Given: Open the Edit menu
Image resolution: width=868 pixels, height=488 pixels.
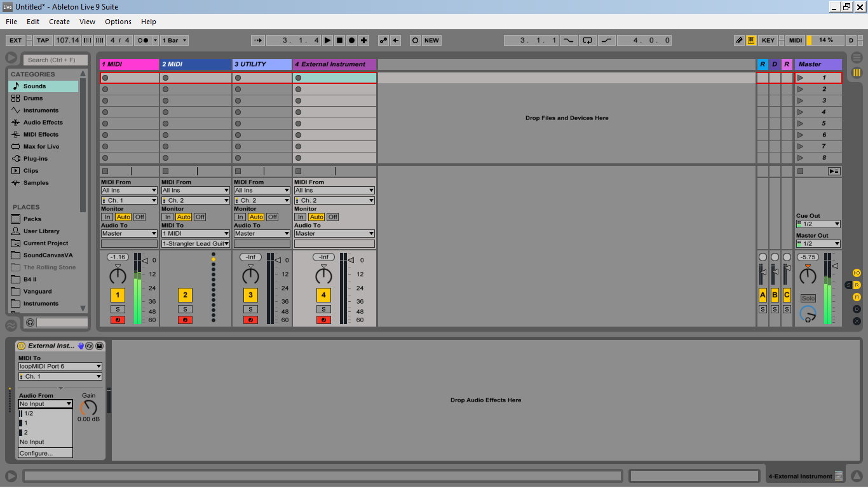Looking at the screenshot, I should coord(33,22).
